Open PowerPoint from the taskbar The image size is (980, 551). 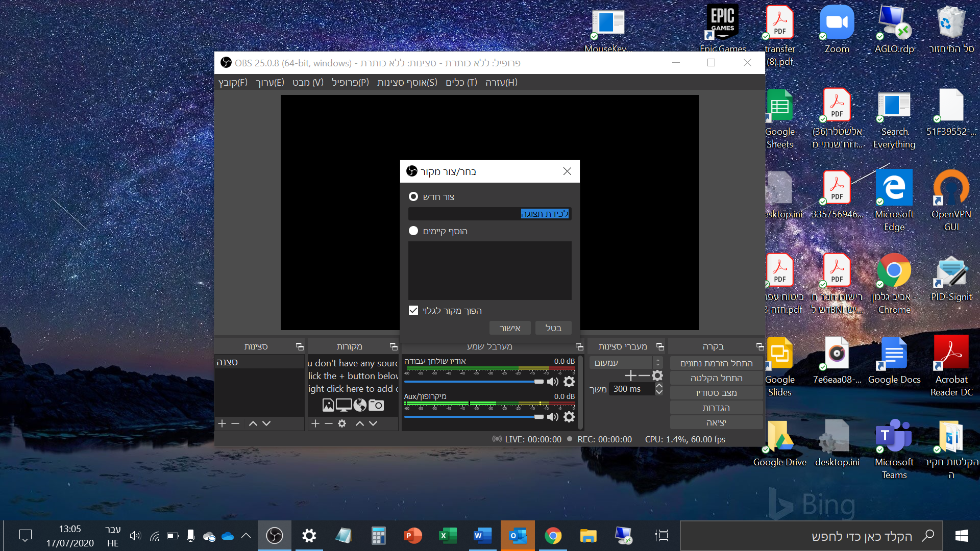pos(413,535)
